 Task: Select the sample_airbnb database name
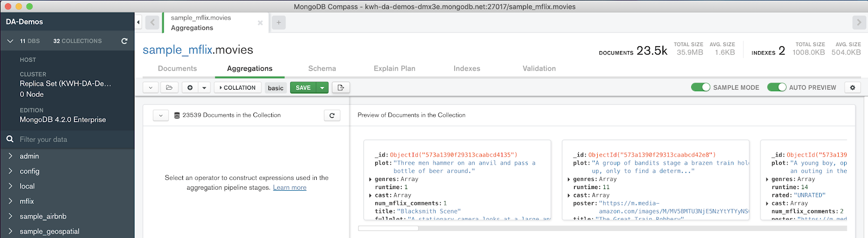point(43,216)
